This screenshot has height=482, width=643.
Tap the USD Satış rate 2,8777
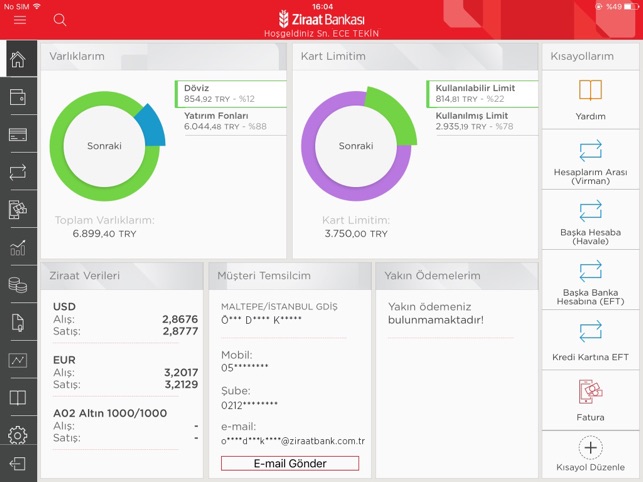click(x=180, y=331)
